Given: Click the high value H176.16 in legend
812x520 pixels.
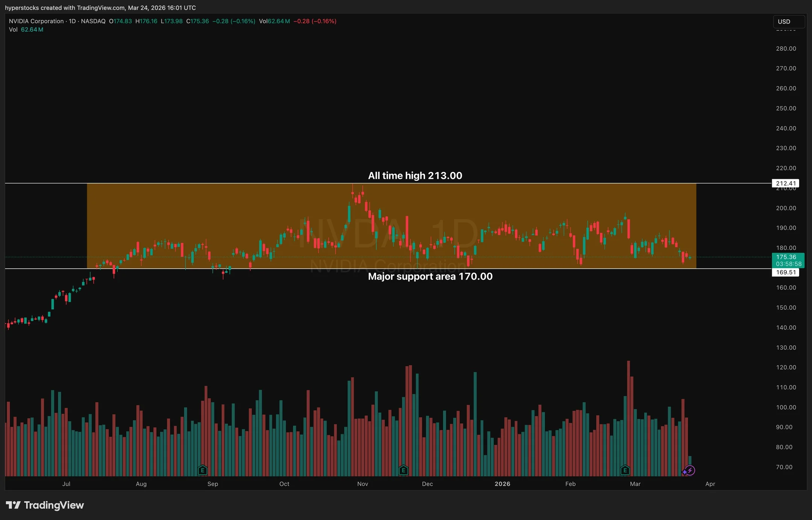Looking at the screenshot, I should [x=146, y=21].
